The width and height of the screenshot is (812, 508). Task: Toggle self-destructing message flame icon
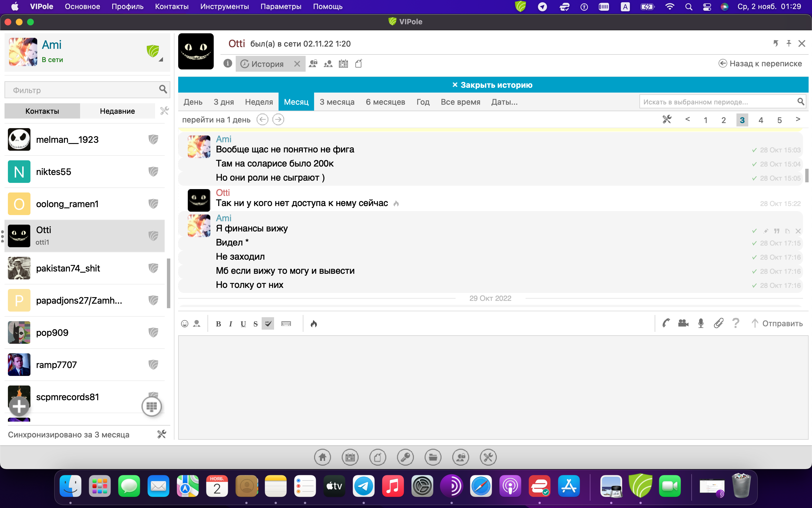[x=314, y=323]
